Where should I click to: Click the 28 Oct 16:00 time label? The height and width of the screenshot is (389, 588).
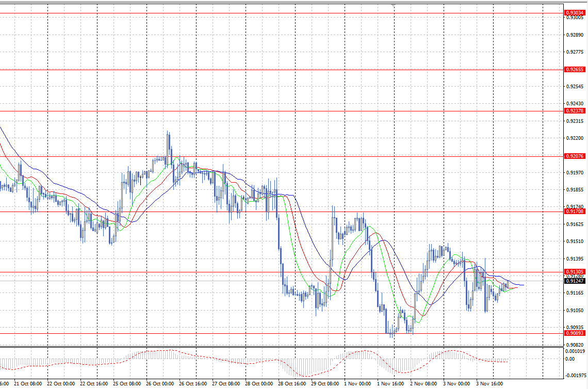point(292,384)
